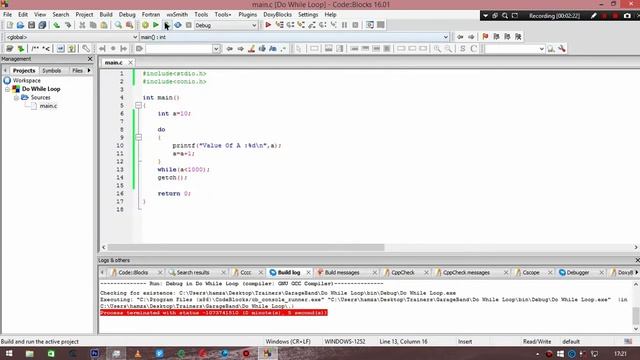Viewport: 640px width, 360px height.
Task: Toggle bookmark with red flag
Action: (485, 37)
